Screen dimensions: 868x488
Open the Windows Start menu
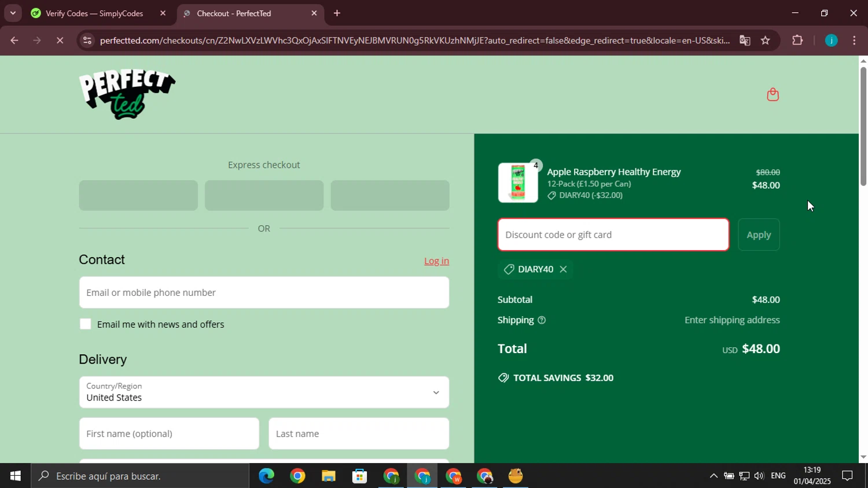point(15,476)
